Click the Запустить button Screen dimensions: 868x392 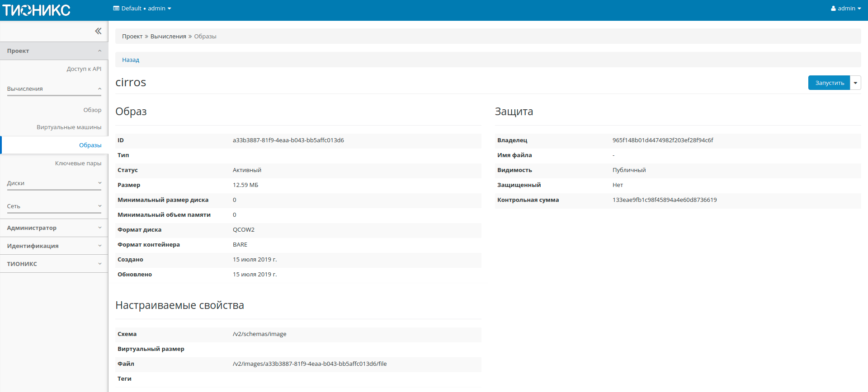coord(829,83)
